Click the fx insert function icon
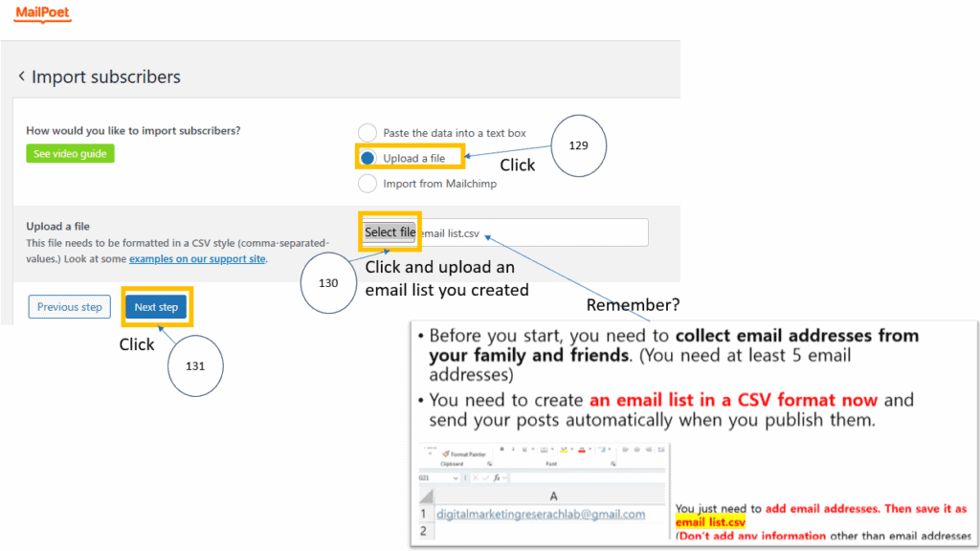The image size is (980, 551). (498, 476)
